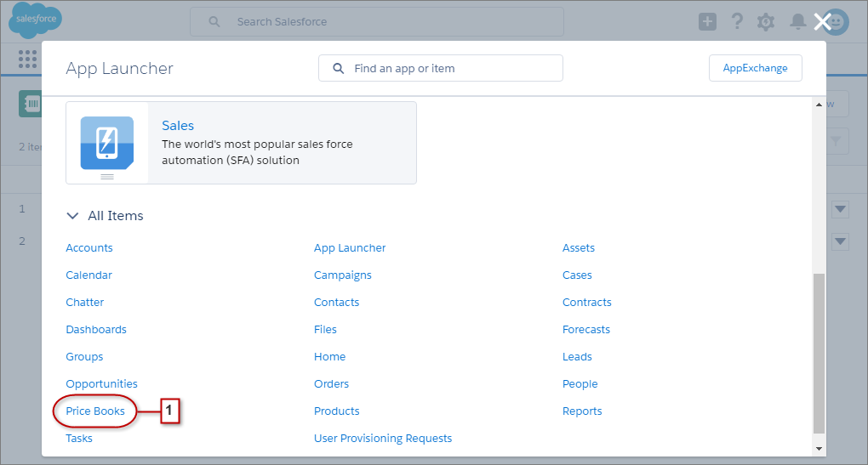This screenshot has height=465, width=868.
Task: Click the Salesforce cloud logo
Action: tap(36, 20)
